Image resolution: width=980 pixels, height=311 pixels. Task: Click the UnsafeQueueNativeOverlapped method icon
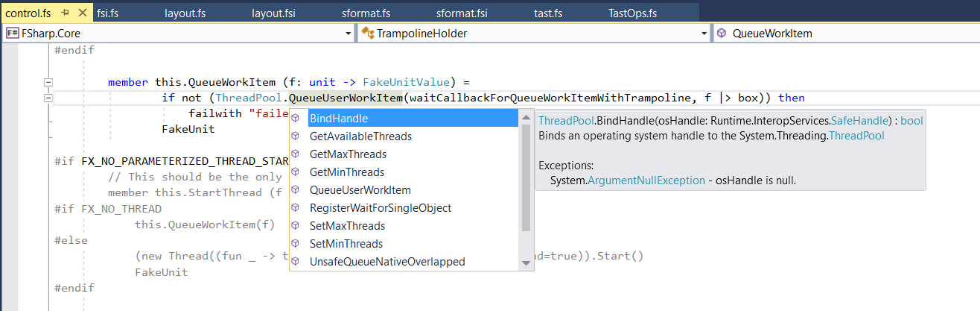[296, 262]
